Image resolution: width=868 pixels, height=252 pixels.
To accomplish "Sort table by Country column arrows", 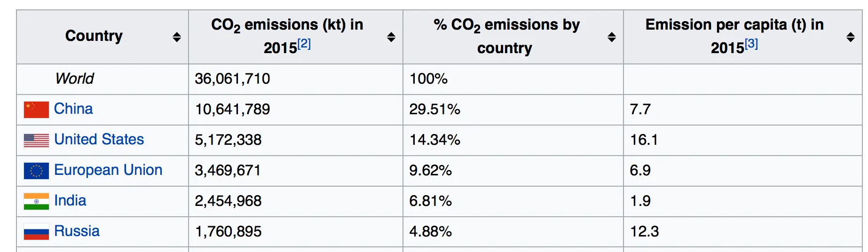I will [177, 37].
